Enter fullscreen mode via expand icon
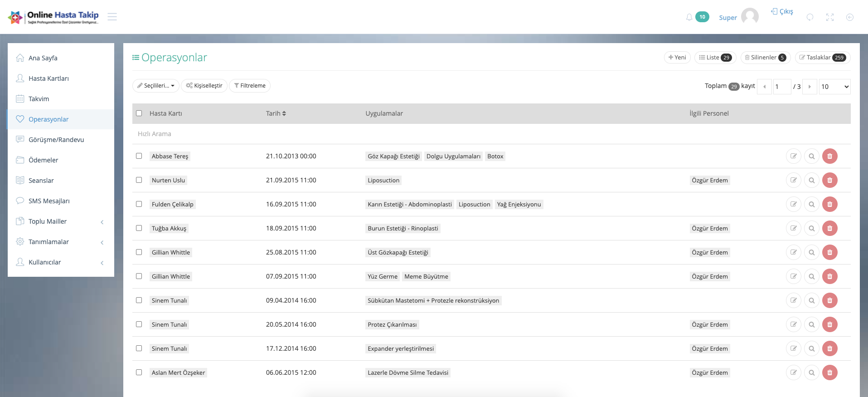This screenshot has height=397, width=868. pyautogui.click(x=829, y=17)
